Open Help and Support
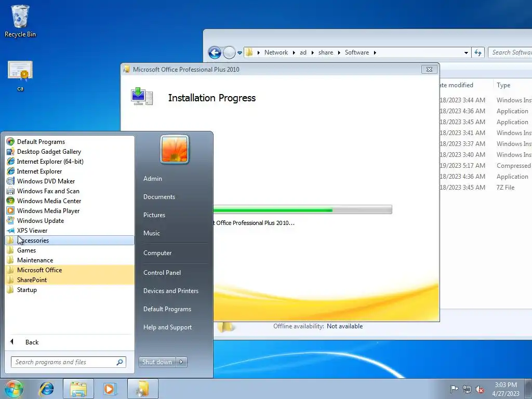 click(168, 327)
